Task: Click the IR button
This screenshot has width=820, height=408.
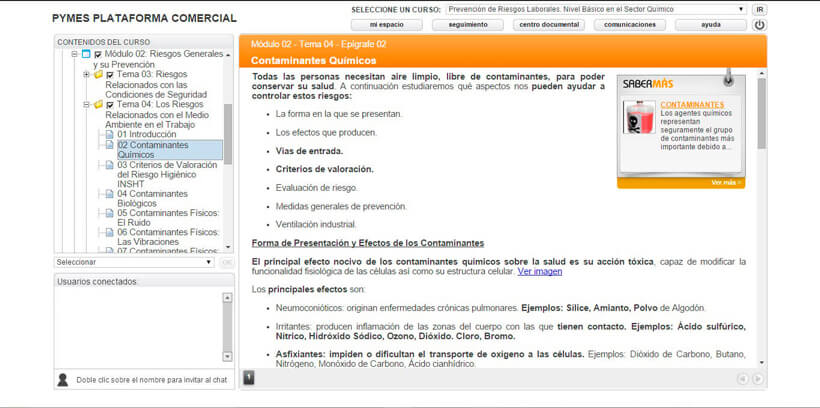Action: (760, 9)
